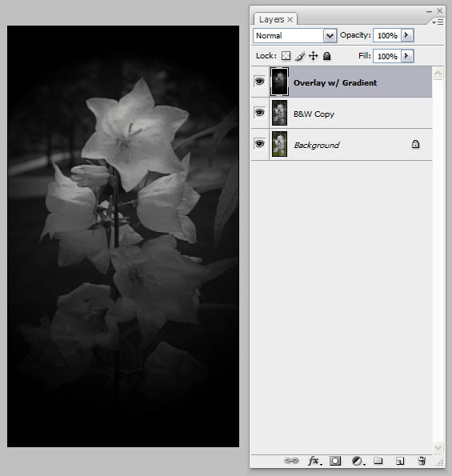Viewport: 452px width, 476px height.
Task: Delete layer with trash icon
Action: coord(422,461)
